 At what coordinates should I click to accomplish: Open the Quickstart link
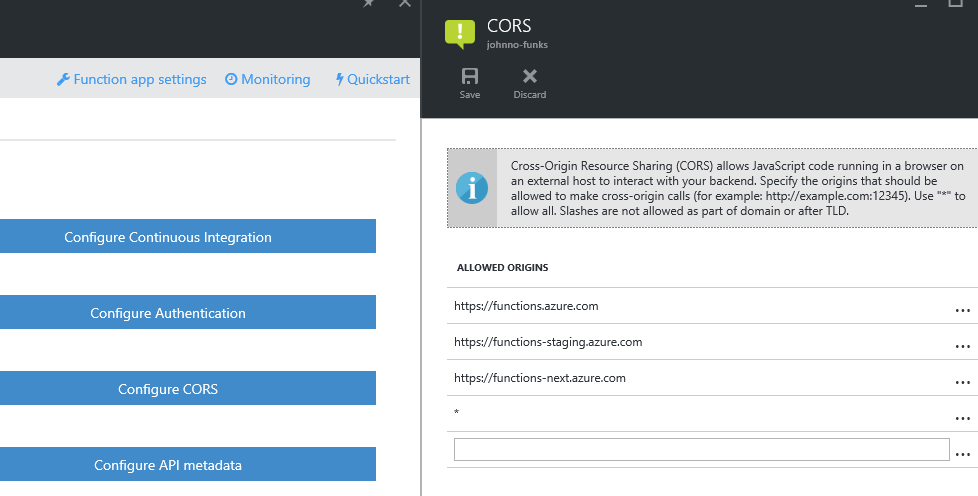point(373,79)
